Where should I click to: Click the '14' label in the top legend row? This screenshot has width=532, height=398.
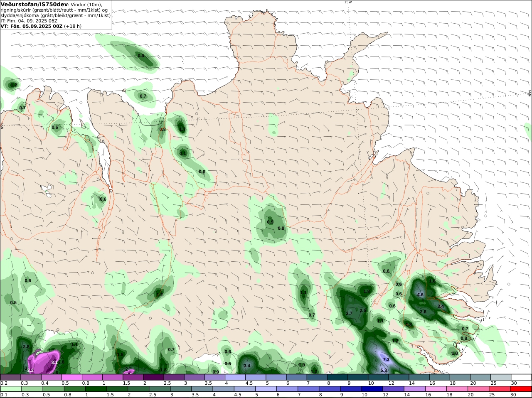pyautogui.click(x=411, y=383)
